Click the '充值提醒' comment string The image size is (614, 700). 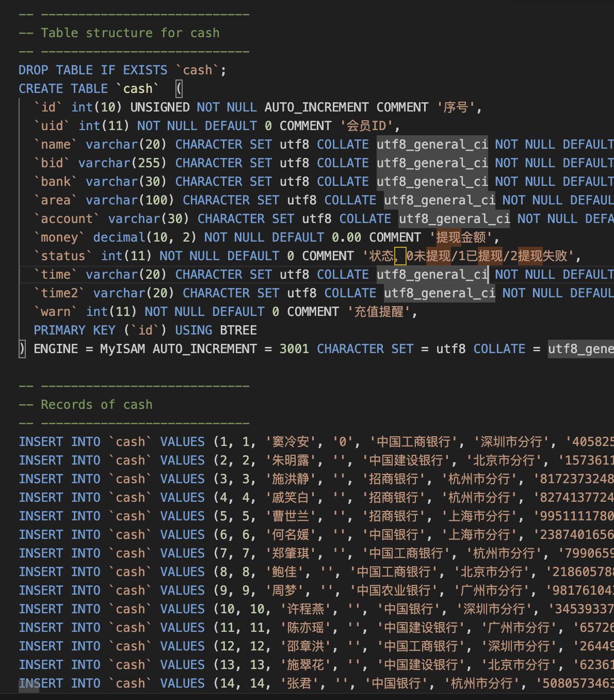click(x=379, y=312)
